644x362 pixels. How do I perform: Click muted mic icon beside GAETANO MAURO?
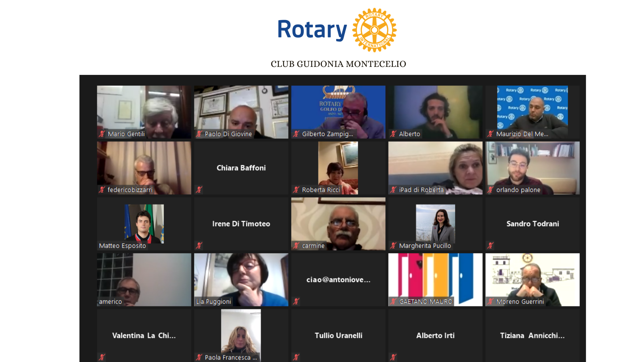[x=393, y=301]
